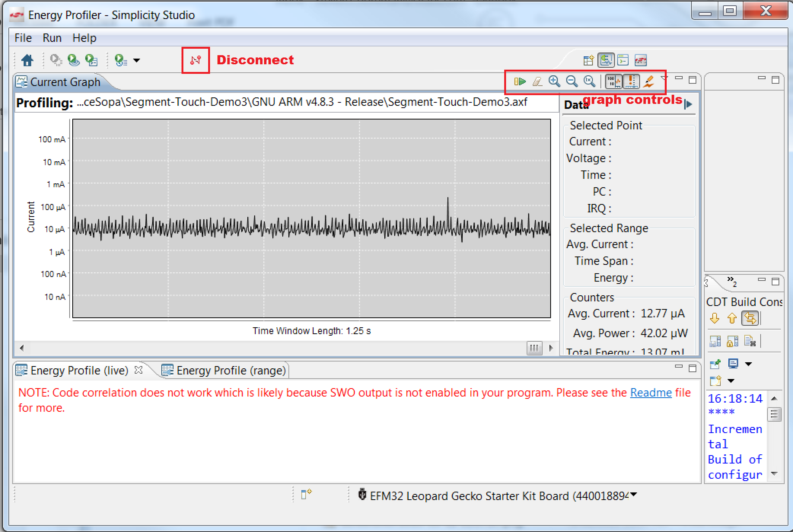This screenshot has width=793, height=532.
Task: Expand the device selector dropdown in status bar
Action: [x=634, y=494]
